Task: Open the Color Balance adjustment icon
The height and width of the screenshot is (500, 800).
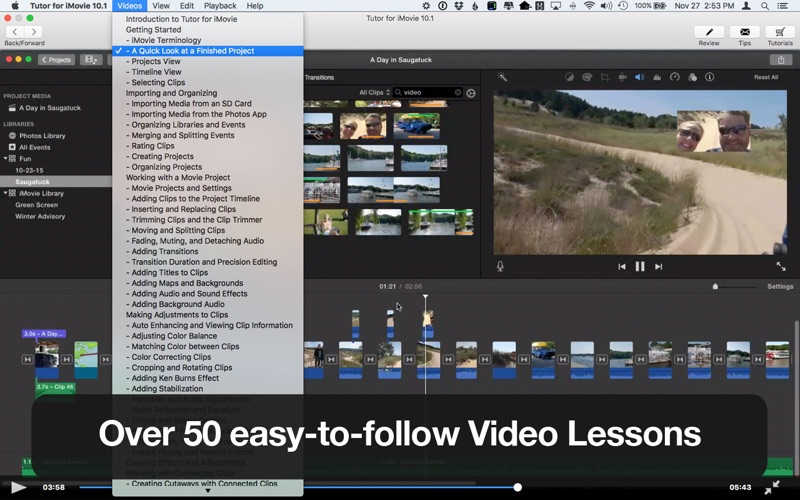Action: coord(569,77)
